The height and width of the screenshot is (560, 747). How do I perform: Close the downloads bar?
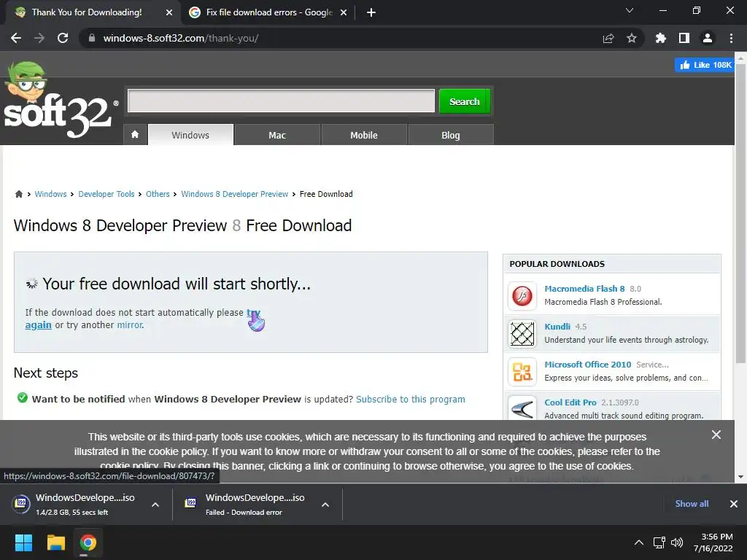coord(734,503)
